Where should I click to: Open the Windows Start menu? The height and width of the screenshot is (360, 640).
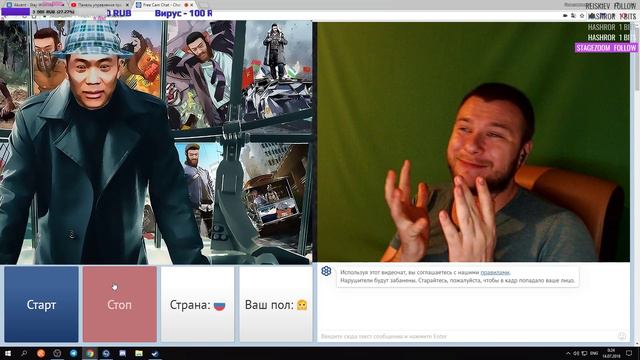(x=8, y=353)
